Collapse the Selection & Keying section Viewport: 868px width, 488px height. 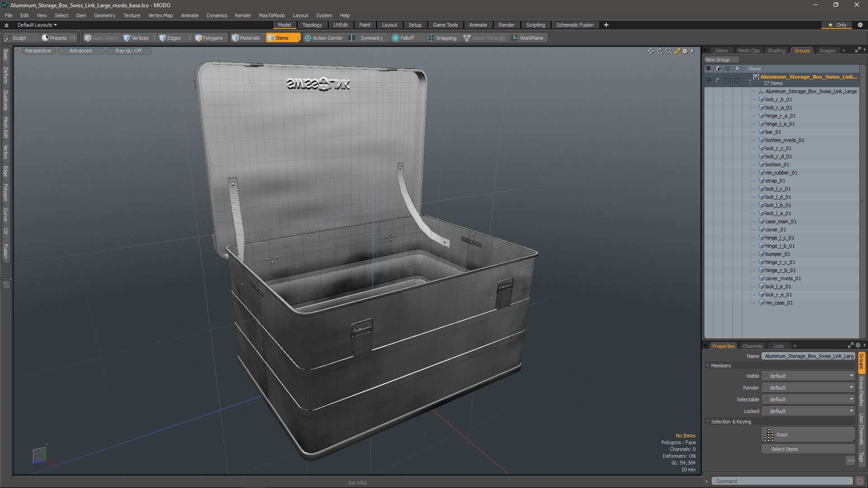(x=708, y=422)
